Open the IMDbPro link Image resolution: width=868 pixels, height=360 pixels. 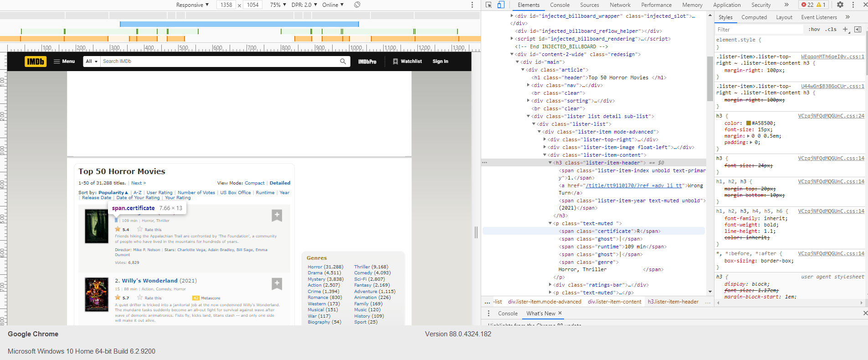367,62
